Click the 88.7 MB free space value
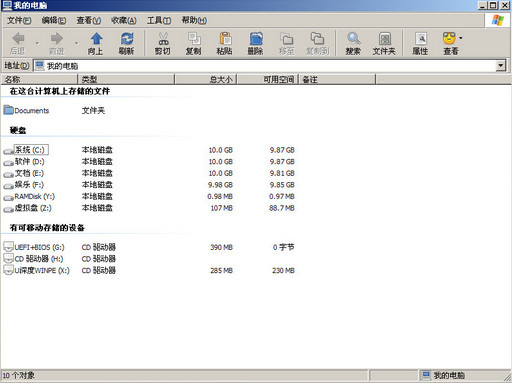 282,208
